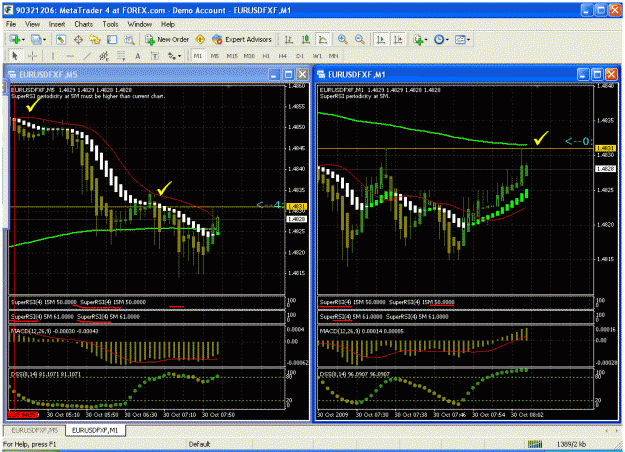Select the Crosshair tool
This screenshot has width=625, height=452.
click(32, 56)
